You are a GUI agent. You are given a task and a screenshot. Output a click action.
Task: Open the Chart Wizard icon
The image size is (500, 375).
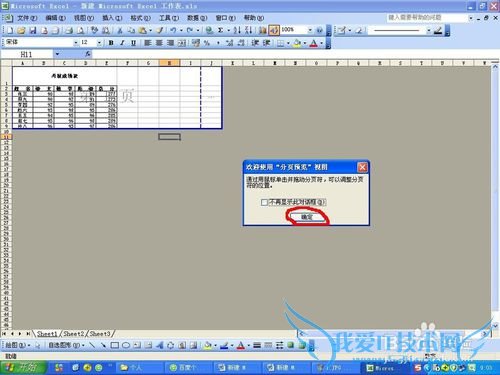click(x=263, y=31)
